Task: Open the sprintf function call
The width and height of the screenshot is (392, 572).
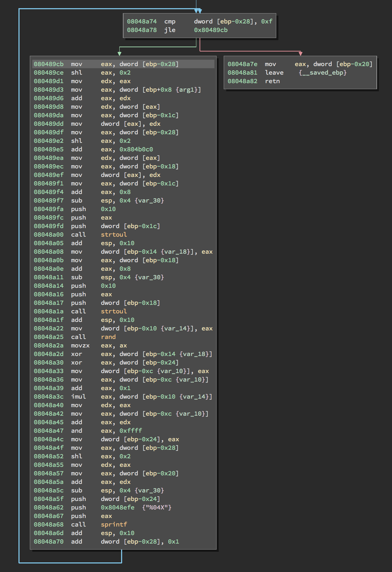Action: 114,524
